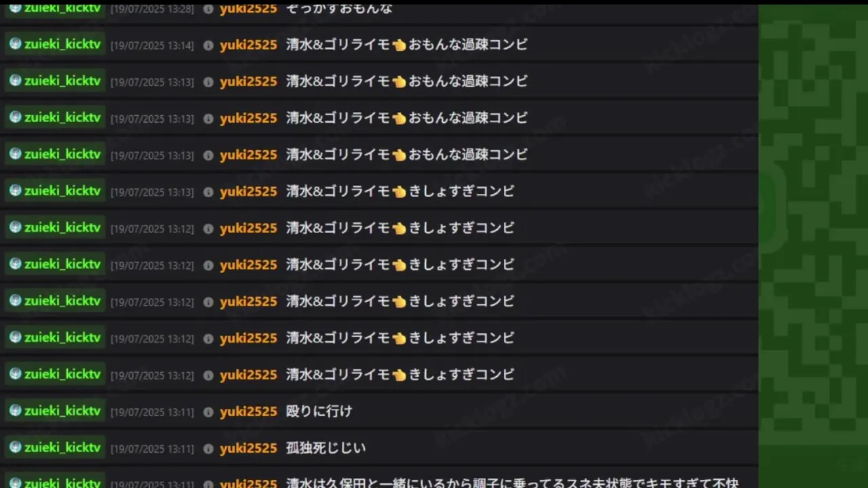The height and width of the screenshot is (488, 868).
Task: Open the yuki2525 profile in the 殴りに行け row
Action: point(248,411)
